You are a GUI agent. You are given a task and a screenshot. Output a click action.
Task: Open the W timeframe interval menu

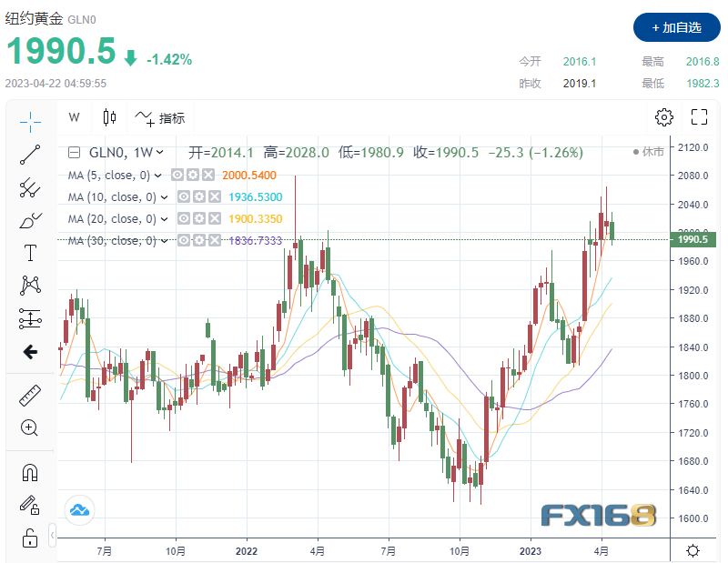(75, 117)
